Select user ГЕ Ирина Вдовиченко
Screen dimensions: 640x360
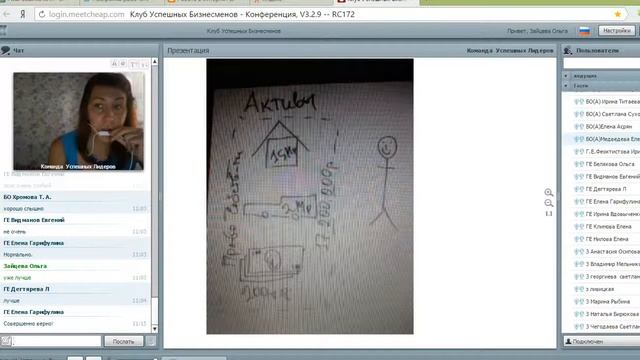click(x=613, y=214)
